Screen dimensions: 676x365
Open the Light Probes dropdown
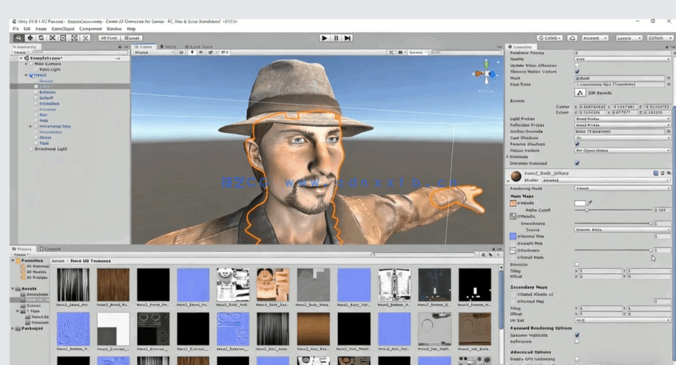[623, 119]
